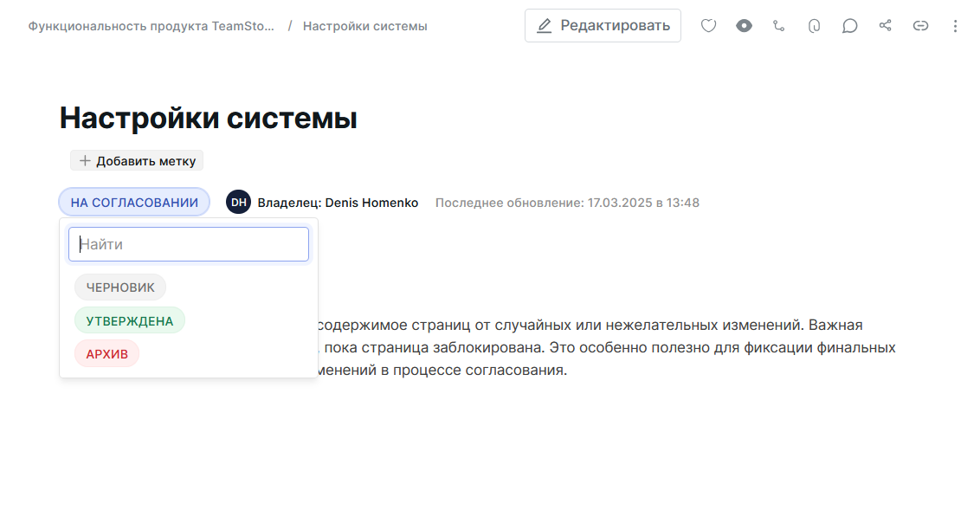Select the ЧЕРНОВИК status option
The image size is (980, 523).
[120, 287]
